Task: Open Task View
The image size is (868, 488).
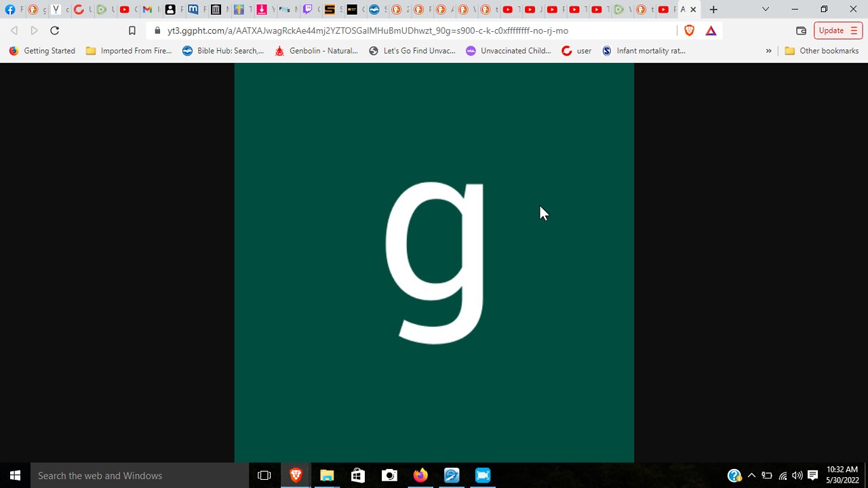Action: [x=264, y=476]
